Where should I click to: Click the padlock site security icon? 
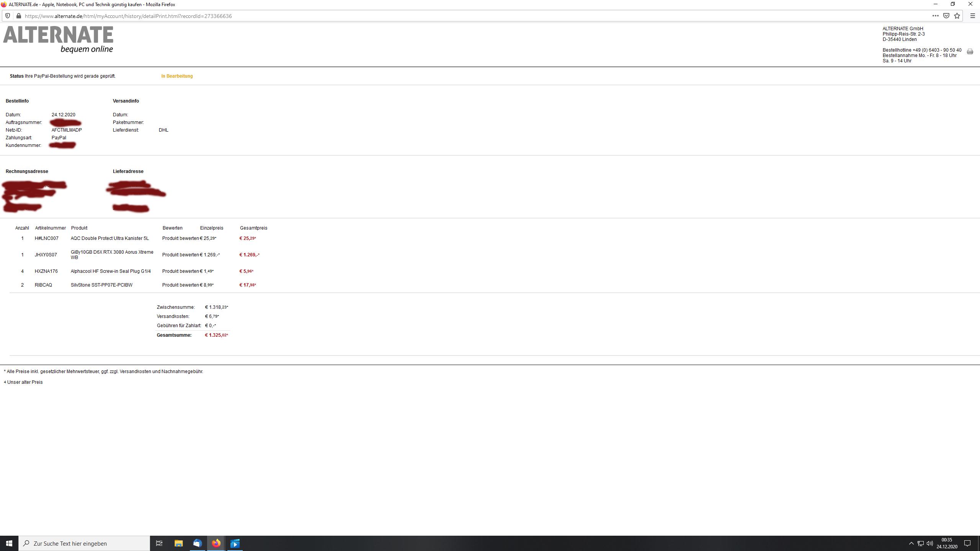tap(18, 16)
